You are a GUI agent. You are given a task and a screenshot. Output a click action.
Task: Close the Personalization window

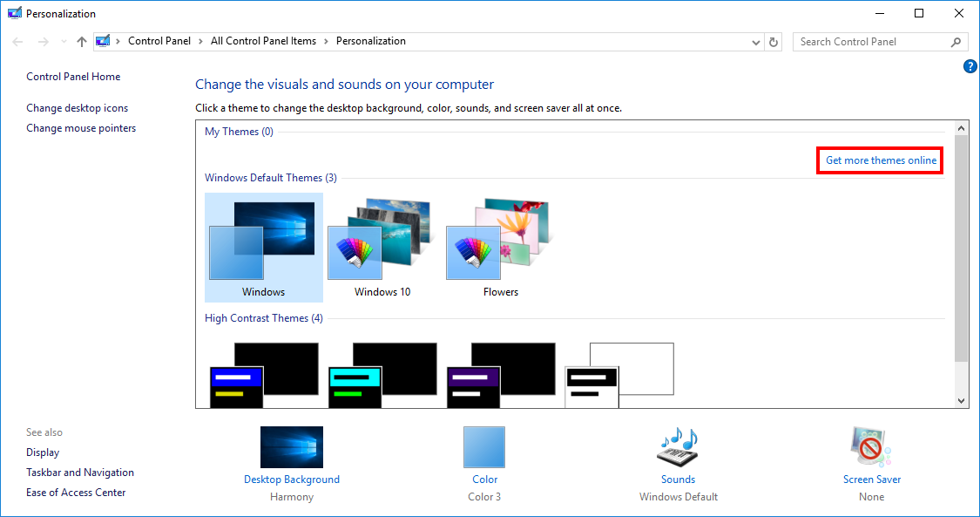[959, 13]
